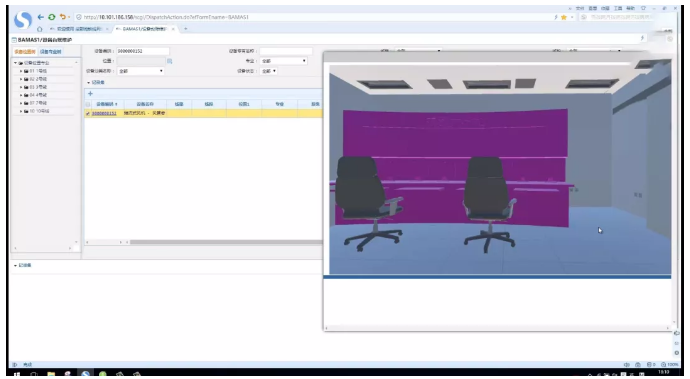
Task: Close the BAMAS1 browser tab
Action: (173, 29)
